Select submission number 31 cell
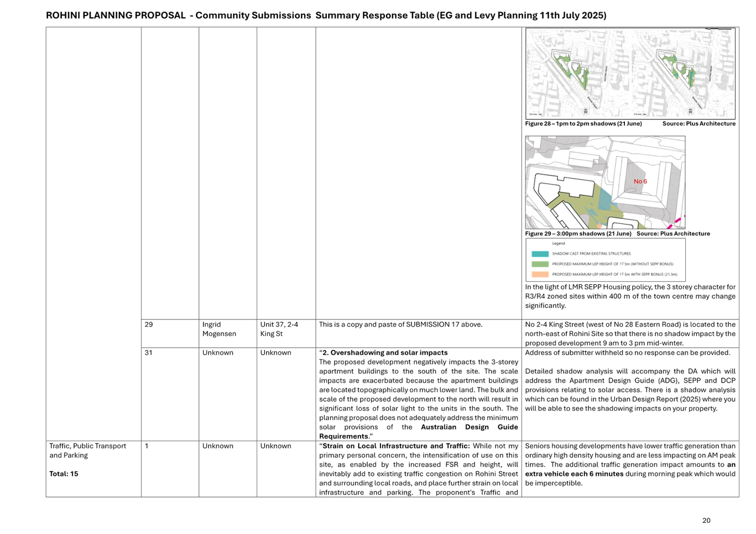The width and height of the screenshot is (756, 534). coord(149,353)
